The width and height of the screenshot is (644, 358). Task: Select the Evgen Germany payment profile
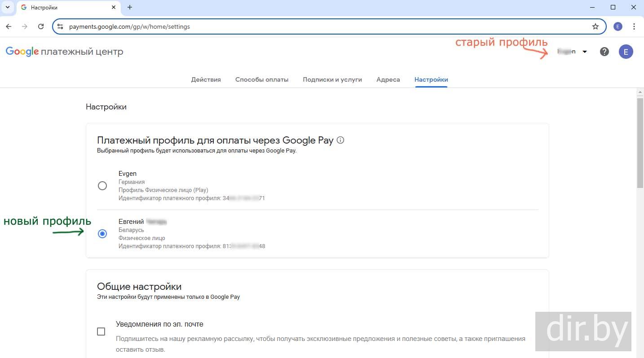coord(102,186)
